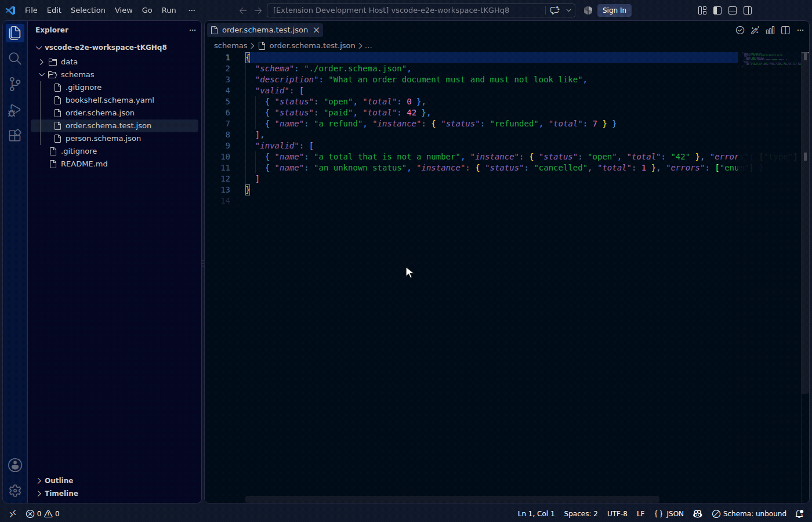The image size is (812, 522).
Task: Open the Source Control view
Action: pyautogui.click(x=15, y=84)
